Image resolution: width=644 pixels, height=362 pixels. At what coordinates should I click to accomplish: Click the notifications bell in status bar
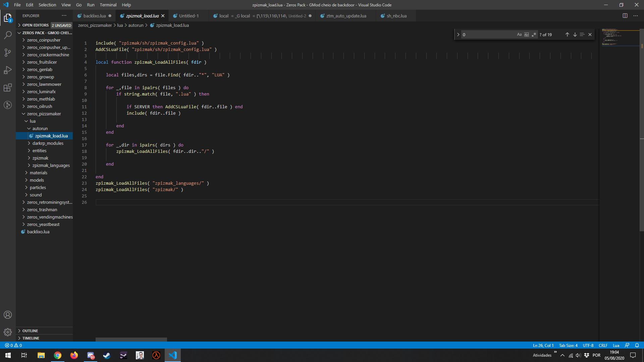pos(637,345)
